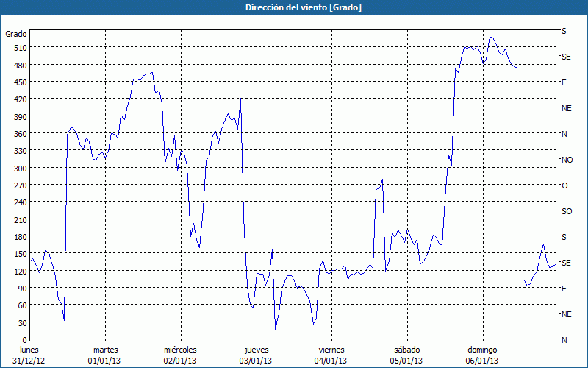Select the 'sábado 05/01/13' date label
588x368 pixels.
point(406,355)
